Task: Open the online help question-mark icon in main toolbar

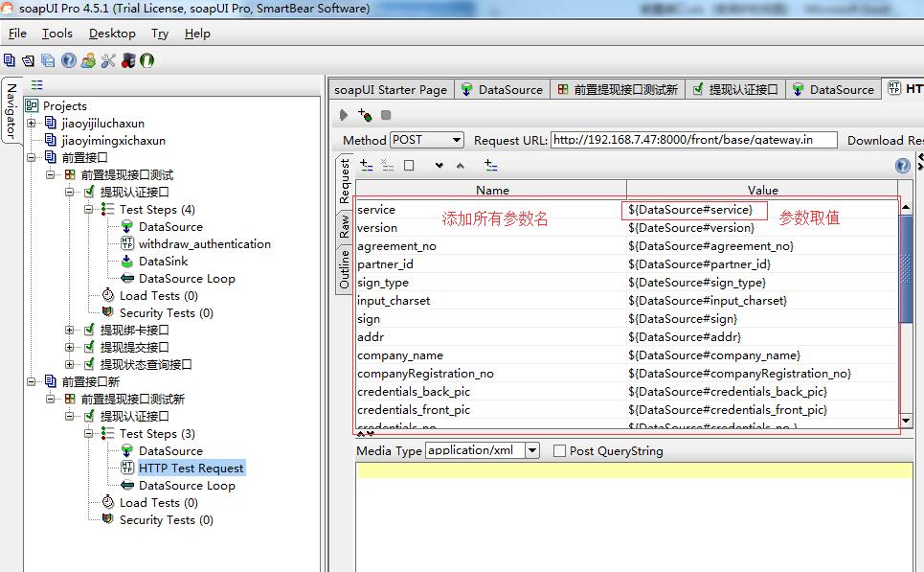Action: (68, 60)
